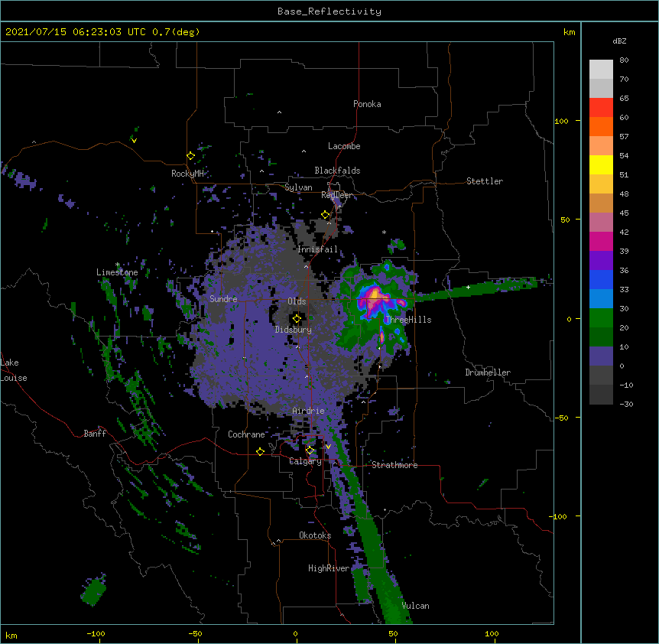Click the Lake Louise label
This screenshot has width=659, height=644.
click(14, 370)
